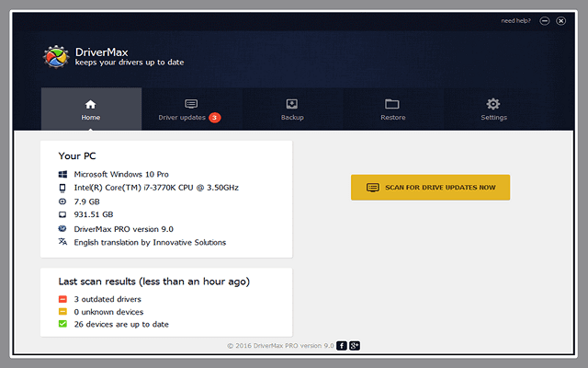Click the CPU icon beside Intel Core
The image size is (588, 368).
[x=62, y=188]
